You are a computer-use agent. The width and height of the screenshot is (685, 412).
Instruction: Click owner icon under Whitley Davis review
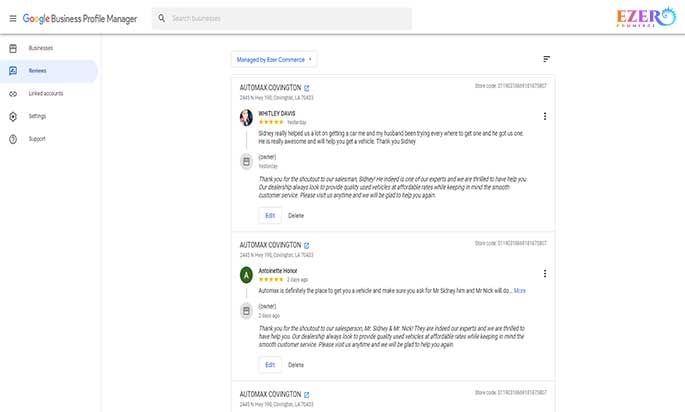246,162
